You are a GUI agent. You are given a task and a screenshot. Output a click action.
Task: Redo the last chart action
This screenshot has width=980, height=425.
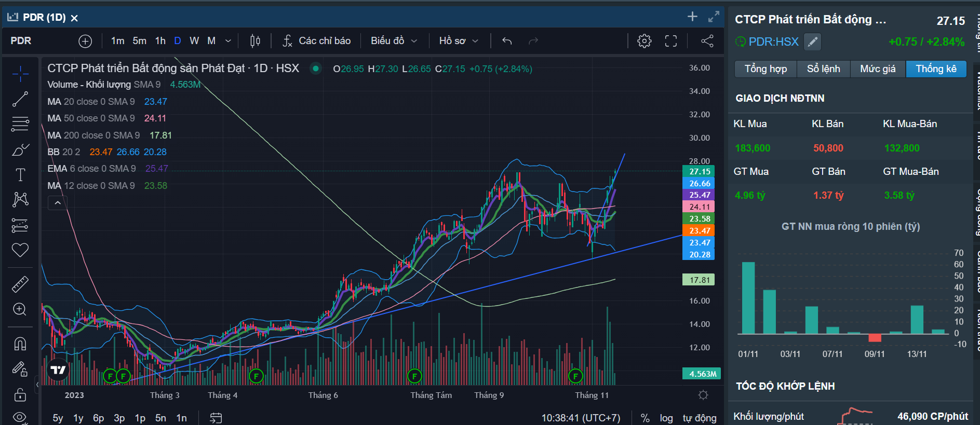[x=533, y=41]
